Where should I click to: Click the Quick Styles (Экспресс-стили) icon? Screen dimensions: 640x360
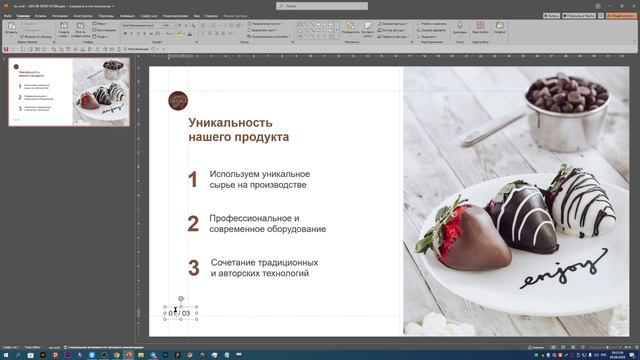[368, 29]
